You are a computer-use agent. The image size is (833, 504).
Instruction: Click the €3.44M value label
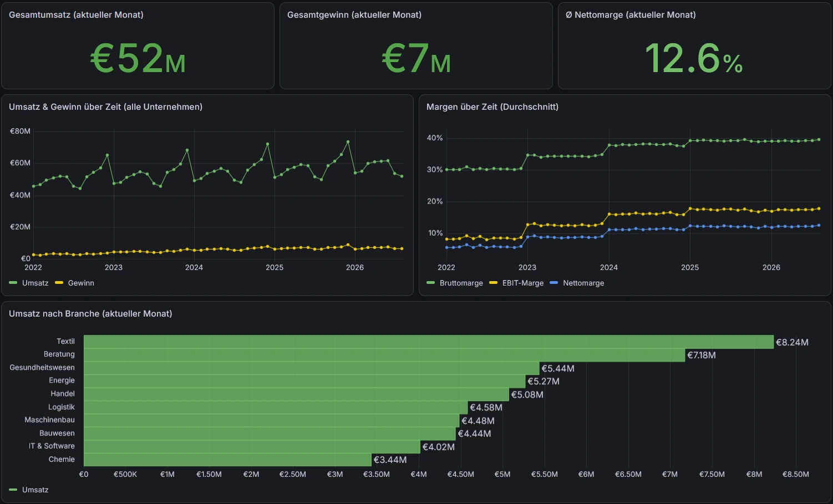(390, 460)
